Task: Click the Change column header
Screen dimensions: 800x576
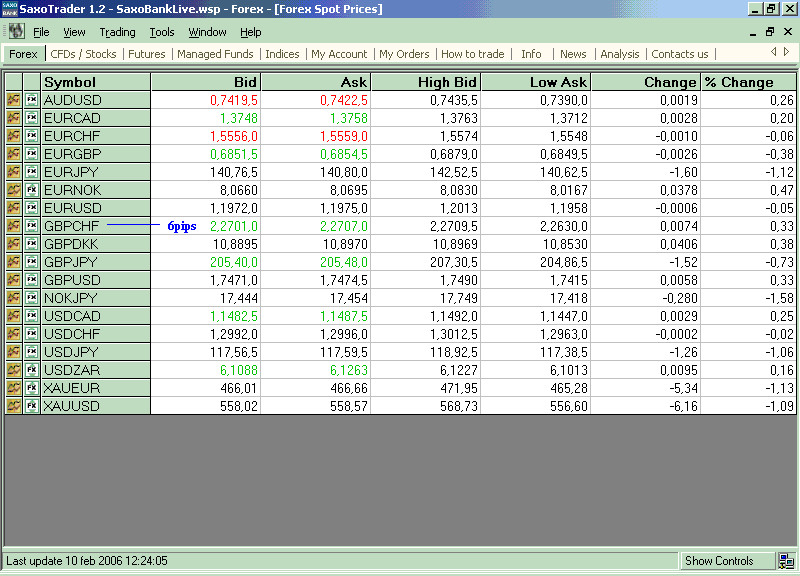Action: (x=646, y=82)
